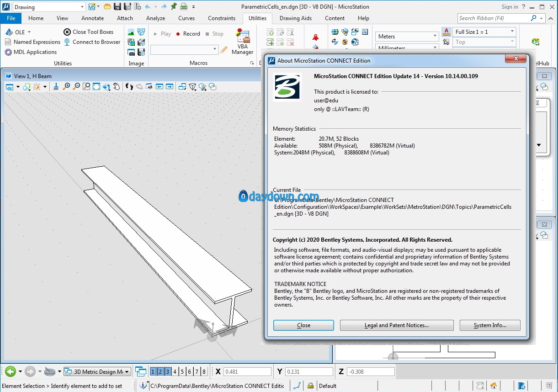Open the 3D Metric Design Model dropdown
Viewport: 558px width, 392px height.
coord(97,371)
